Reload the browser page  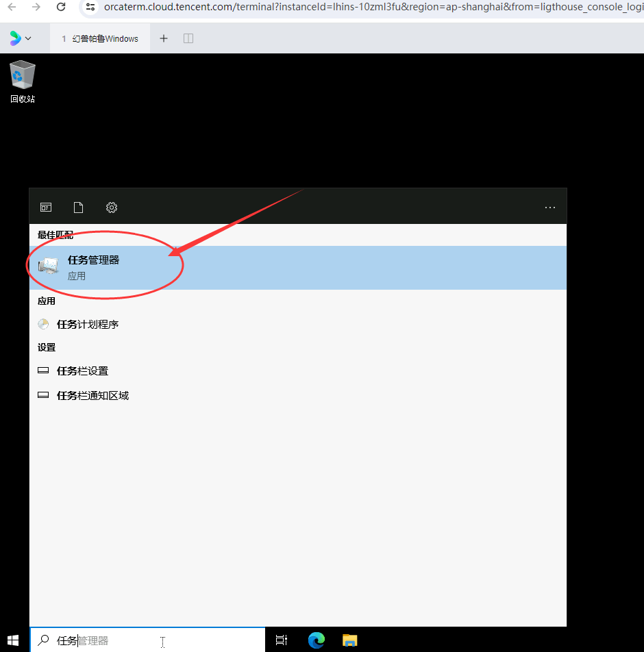[61, 7]
